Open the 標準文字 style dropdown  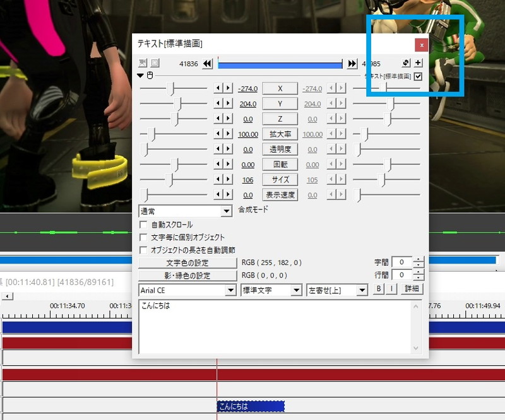coord(271,290)
